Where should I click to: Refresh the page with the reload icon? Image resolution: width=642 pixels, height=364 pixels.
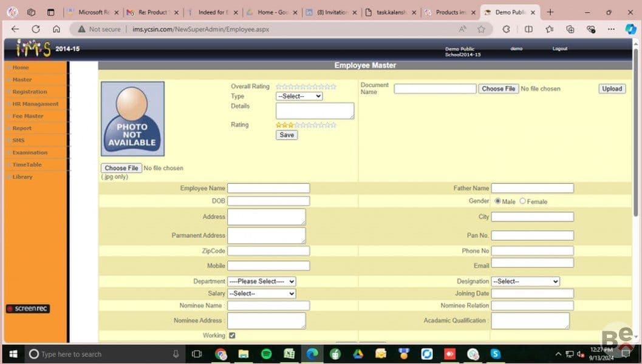pyautogui.click(x=36, y=29)
